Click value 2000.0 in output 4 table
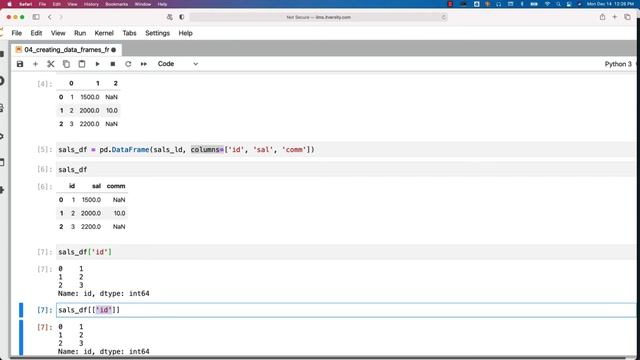Viewport: 640px width, 360px height. click(89, 111)
